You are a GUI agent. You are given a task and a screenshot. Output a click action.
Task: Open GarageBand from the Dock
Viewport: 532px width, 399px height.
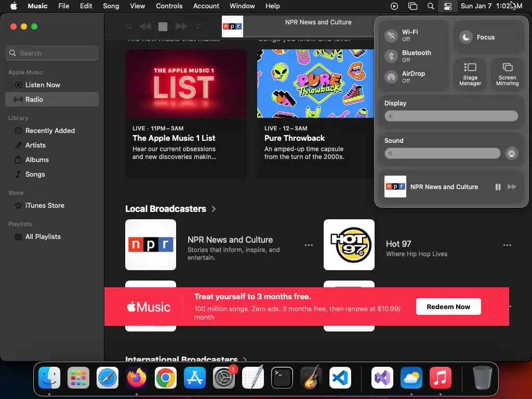311,378
